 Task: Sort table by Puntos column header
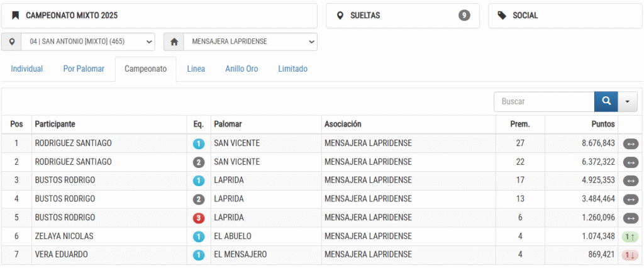click(x=603, y=124)
